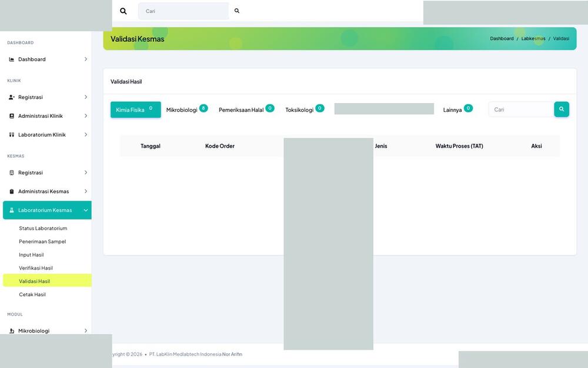588x368 pixels.
Task: Click the teal search button in Validasi Hasil panel
Action: [562, 110]
